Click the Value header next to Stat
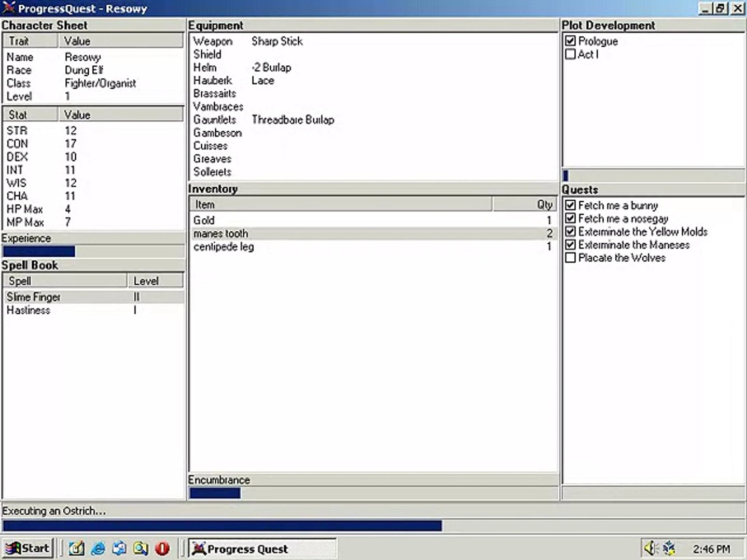747x560 pixels. coord(121,115)
